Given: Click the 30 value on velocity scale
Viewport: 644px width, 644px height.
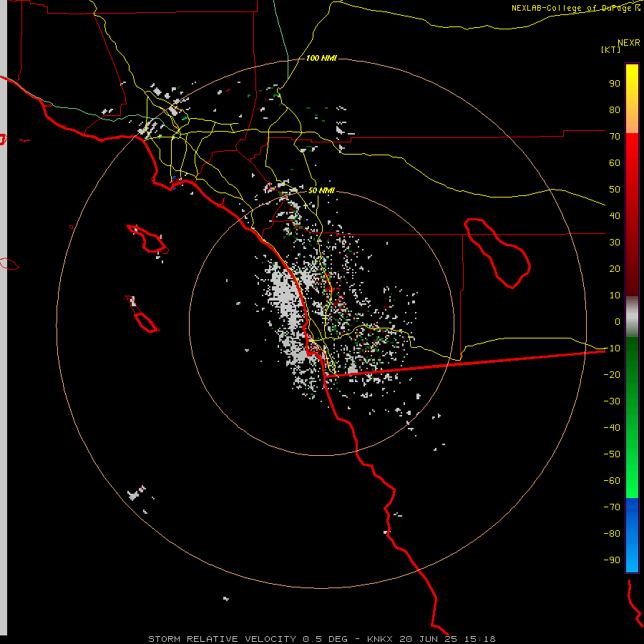Looking at the screenshot, I should 615,243.
